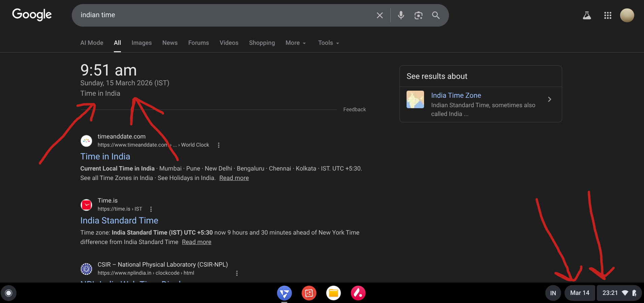644x303 pixels.
Task: Switch to AI Mode tab
Action: click(92, 43)
